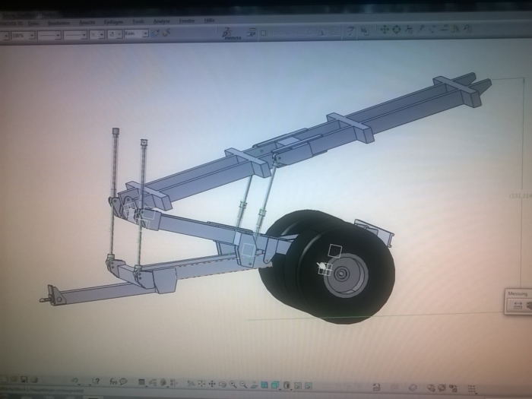
Task: Open the fx Formula tool
Action: 113,382
